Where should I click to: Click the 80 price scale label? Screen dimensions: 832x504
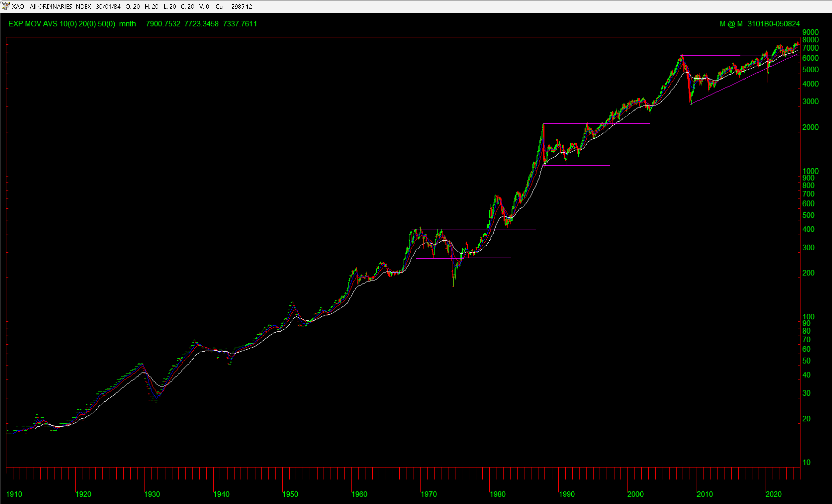[806, 331]
